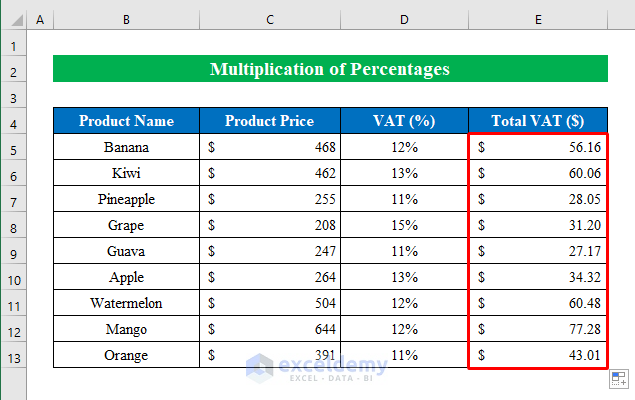Select the Total VAT cell 77.28
Image resolution: width=635 pixels, height=400 pixels.
(538, 329)
